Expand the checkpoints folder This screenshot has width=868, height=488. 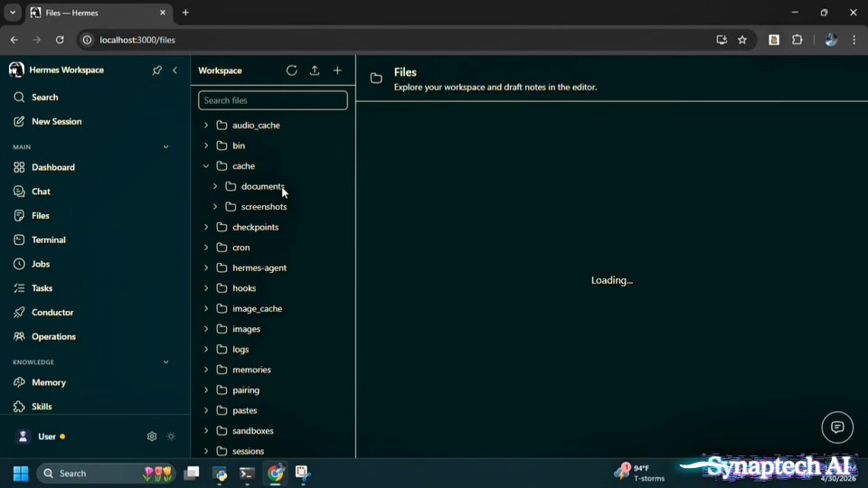206,227
